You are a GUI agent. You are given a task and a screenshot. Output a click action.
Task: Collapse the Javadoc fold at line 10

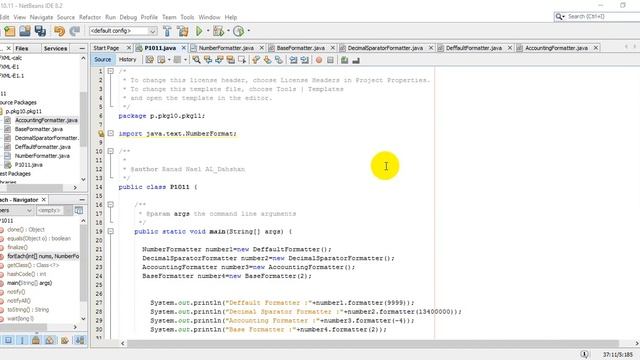(111, 151)
